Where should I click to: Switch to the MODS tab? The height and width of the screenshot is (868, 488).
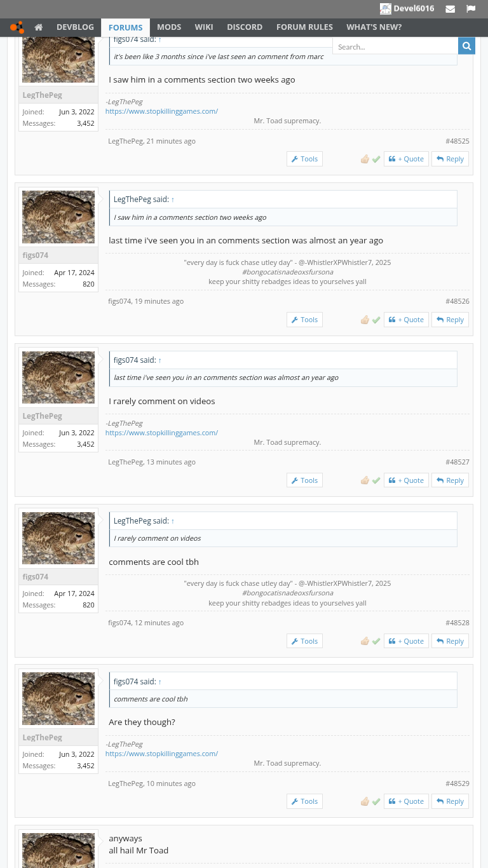pyautogui.click(x=169, y=27)
